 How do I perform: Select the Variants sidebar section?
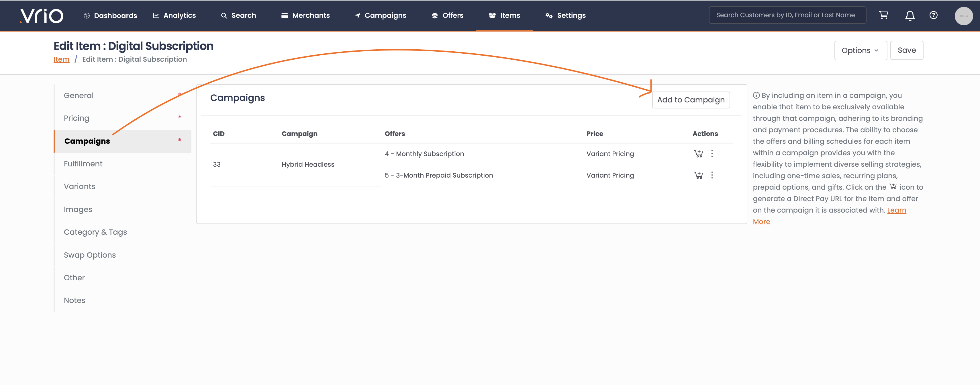[123, 186]
